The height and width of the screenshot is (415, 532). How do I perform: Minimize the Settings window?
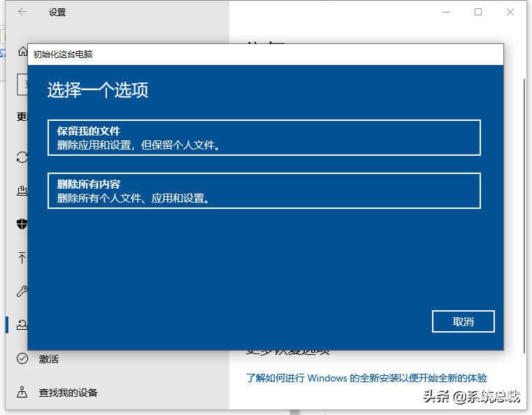[x=446, y=12]
